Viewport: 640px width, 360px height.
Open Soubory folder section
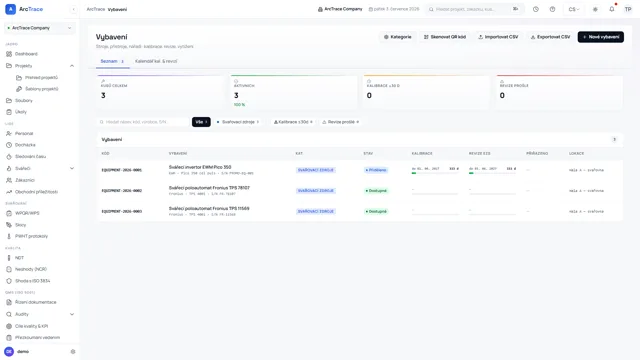(x=24, y=100)
